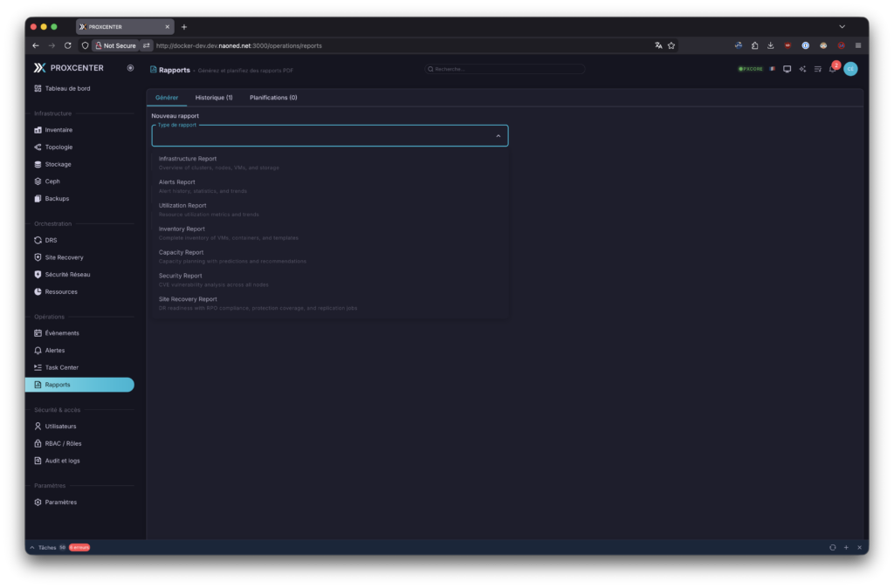Pick Site Recovery Report option
894x588 pixels.
(x=188, y=299)
